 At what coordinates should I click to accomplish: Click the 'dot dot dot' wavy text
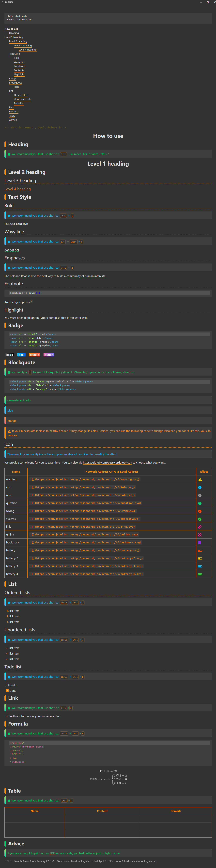pyautogui.click(x=12, y=250)
